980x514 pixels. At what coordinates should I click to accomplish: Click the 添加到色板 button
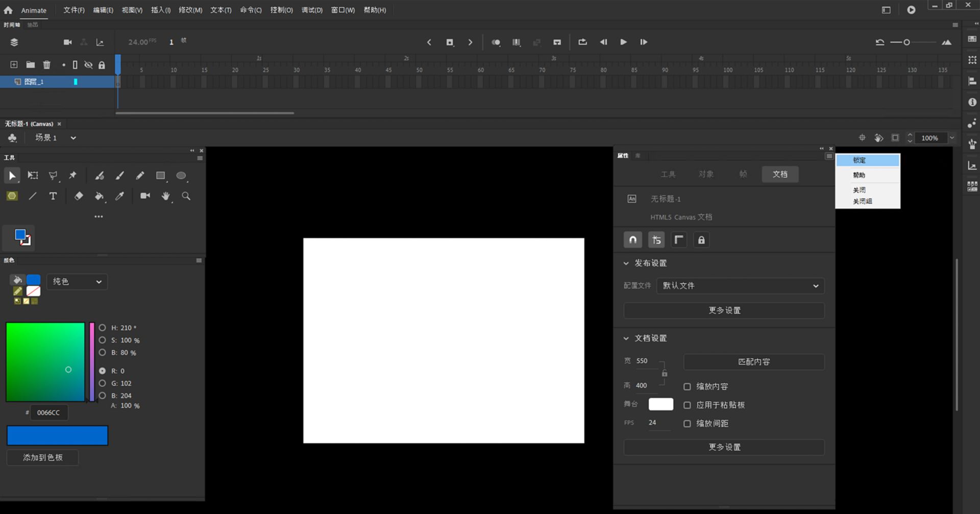coord(42,457)
